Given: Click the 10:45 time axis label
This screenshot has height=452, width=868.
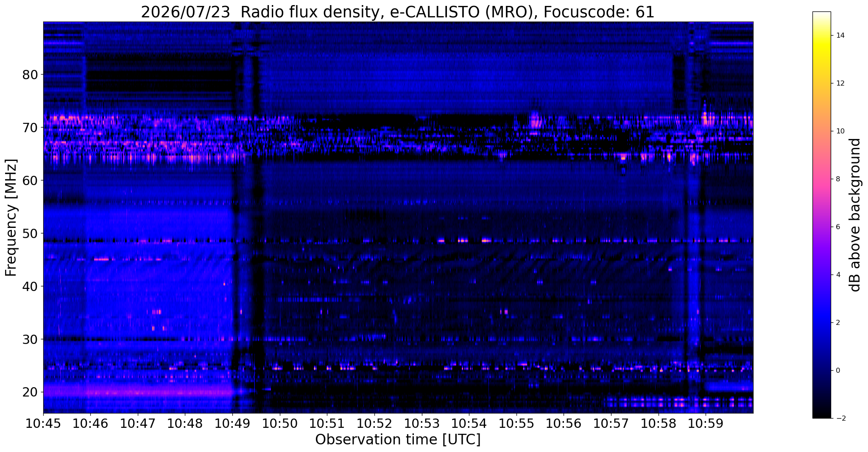Looking at the screenshot, I should pyautogui.click(x=43, y=424).
